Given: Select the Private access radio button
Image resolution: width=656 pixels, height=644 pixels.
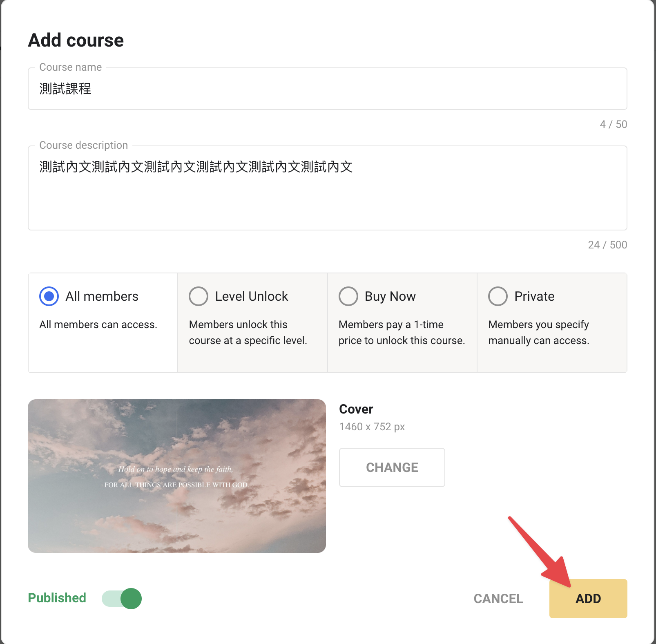Looking at the screenshot, I should (498, 296).
